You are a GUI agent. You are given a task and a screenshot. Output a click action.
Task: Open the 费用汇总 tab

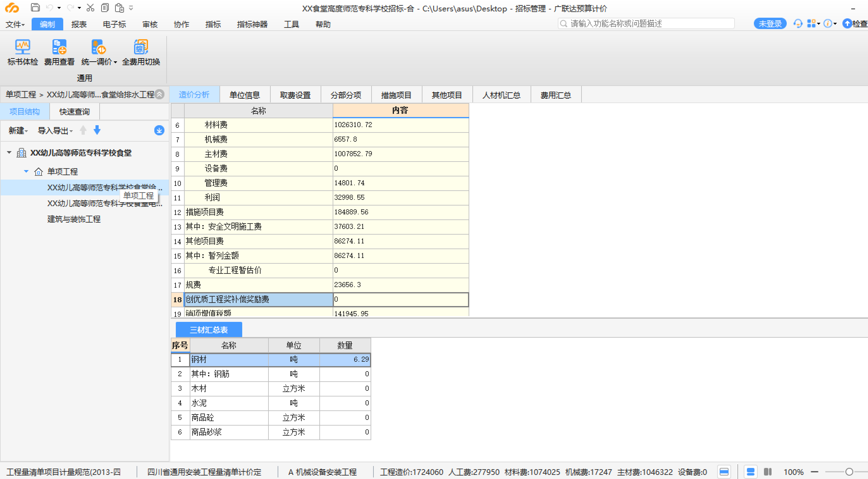556,95
